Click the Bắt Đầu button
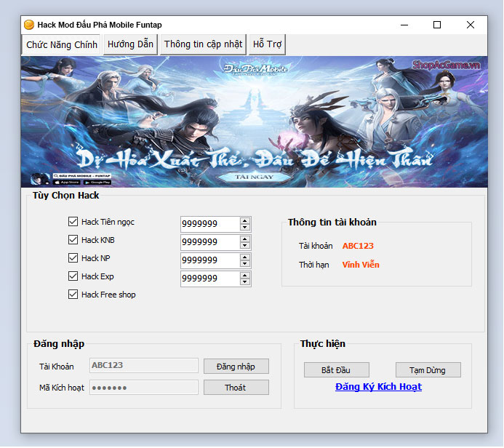 (336, 370)
